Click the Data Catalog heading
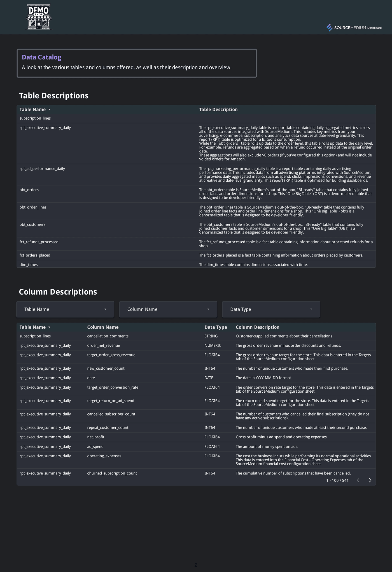Image resolution: width=392 pixels, height=572 pixels. 42,57
